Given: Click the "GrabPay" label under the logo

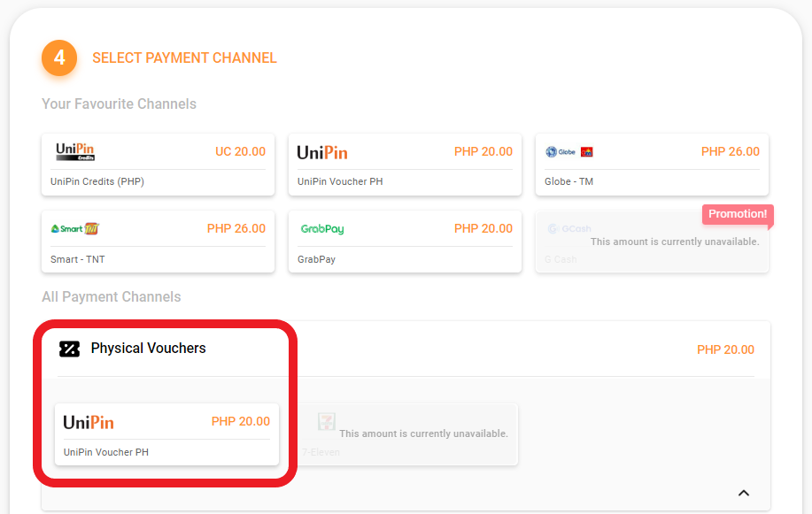Looking at the screenshot, I should (x=316, y=259).
